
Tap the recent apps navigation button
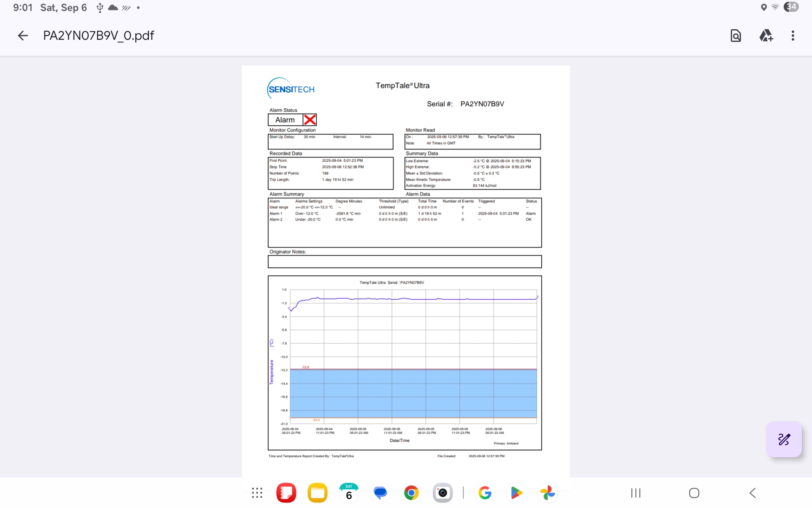[x=636, y=493]
